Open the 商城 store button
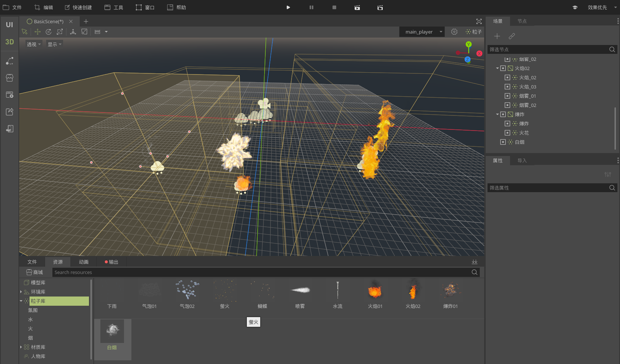Screen dimensions: 620x364 click(35, 272)
